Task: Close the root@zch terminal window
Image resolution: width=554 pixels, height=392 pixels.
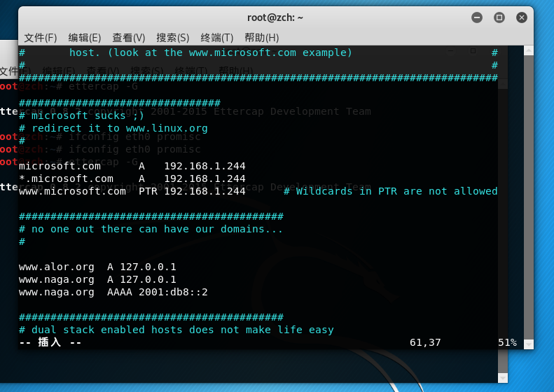Action: [x=522, y=17]
